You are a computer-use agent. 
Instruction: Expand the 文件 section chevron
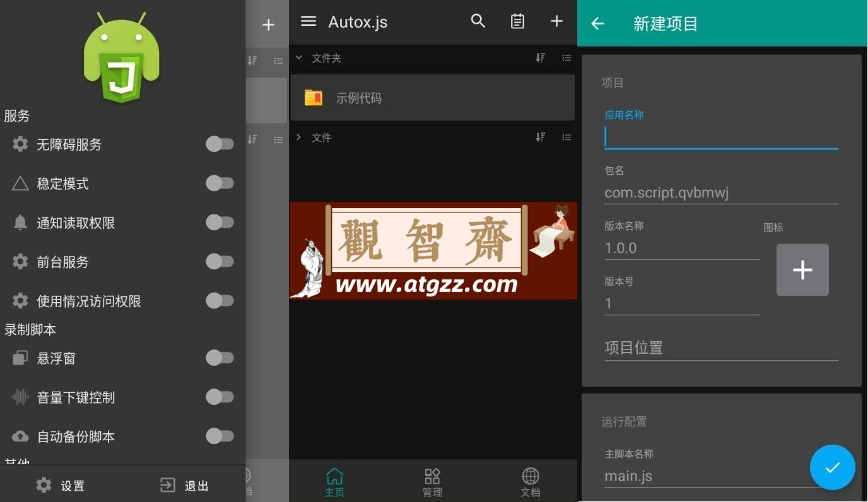click(299, 137)
